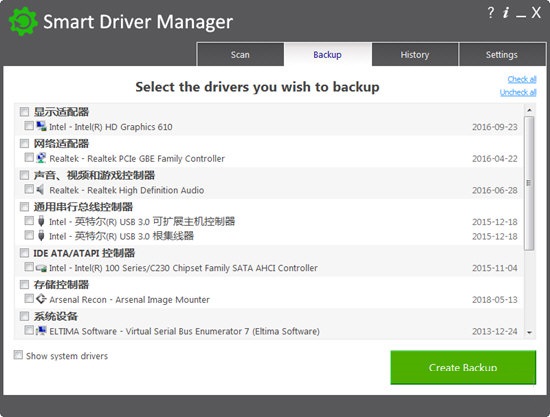
Task: Select the Intel HD Graphics 610 text
Action: pos(111,127)
